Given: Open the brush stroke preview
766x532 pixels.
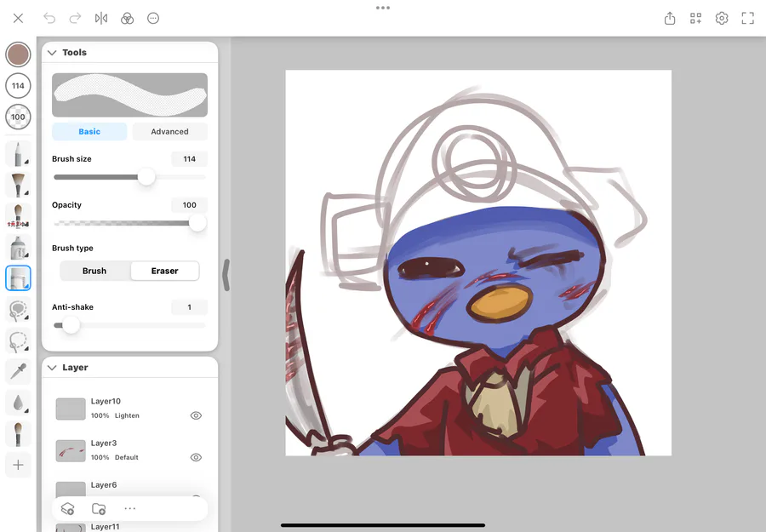Looking at the screenshot, I should 129,94.
